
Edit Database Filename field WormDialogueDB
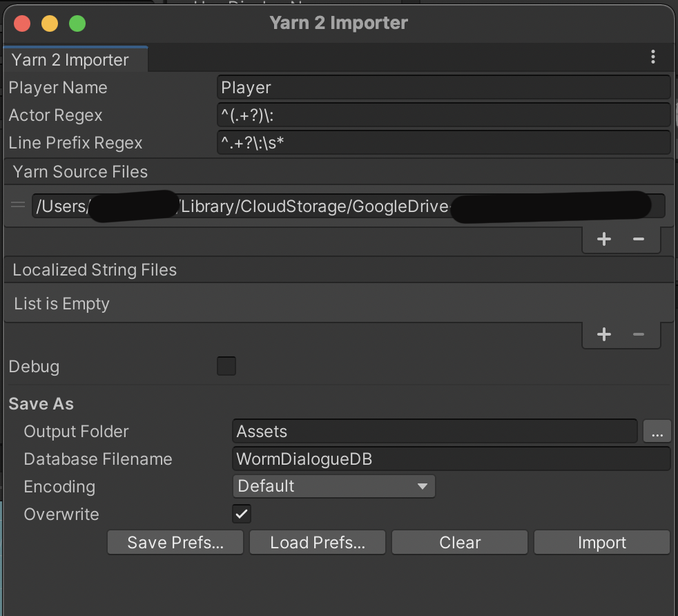(x=452, y=459)
